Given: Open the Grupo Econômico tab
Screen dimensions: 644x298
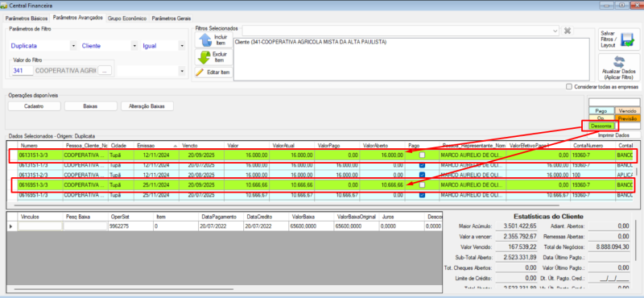Looking at the screenshot, I should coord(127,19).
